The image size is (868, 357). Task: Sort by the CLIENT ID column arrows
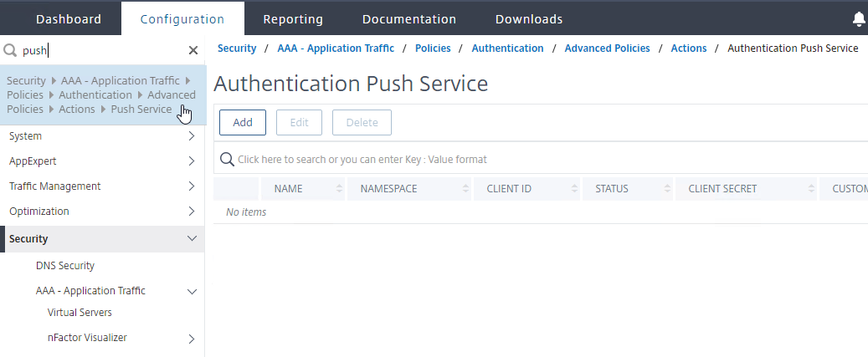574,189
